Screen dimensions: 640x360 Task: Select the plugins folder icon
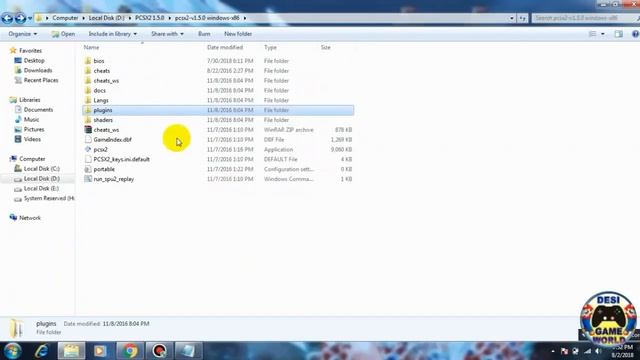pyautogui.click(x=88, y=110)
